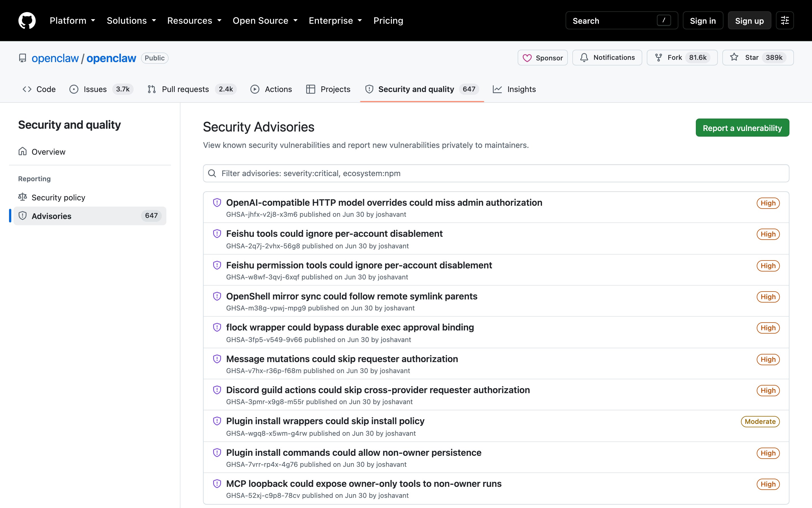Viewport: 812px width, 508px height.
Task: Click Sign in button
Action: point(703,21)
